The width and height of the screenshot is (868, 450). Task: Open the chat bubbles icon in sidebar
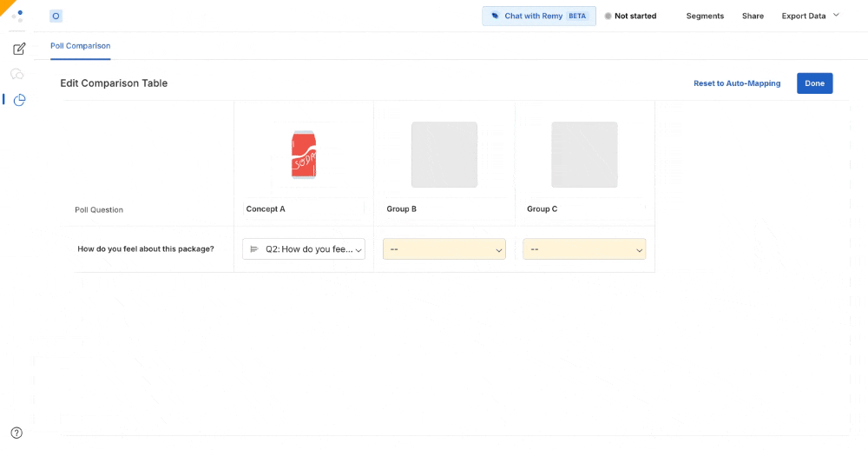[17, 74]
